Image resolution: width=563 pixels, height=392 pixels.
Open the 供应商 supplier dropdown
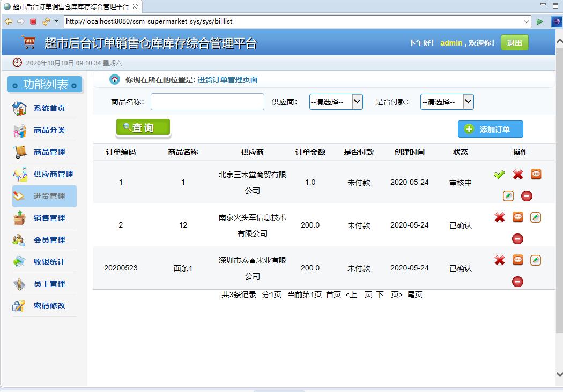[336, 101]
